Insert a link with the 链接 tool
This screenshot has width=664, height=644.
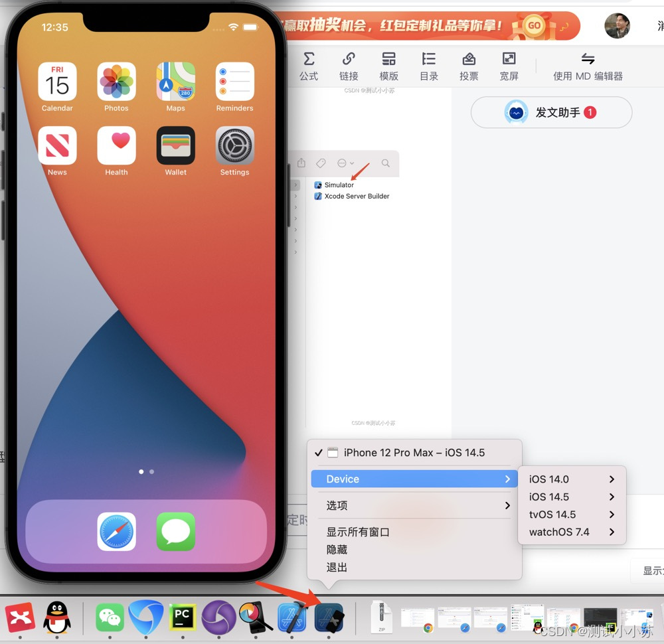349,66
